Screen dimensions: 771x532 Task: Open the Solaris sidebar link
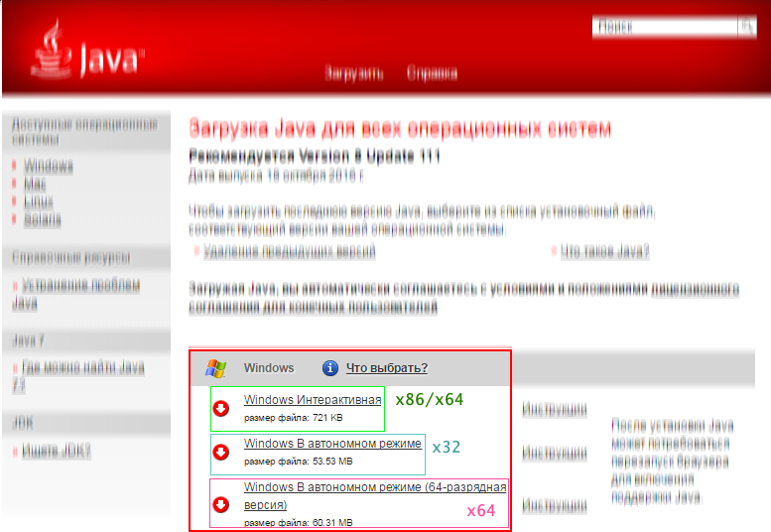click(x=43, y=219)
